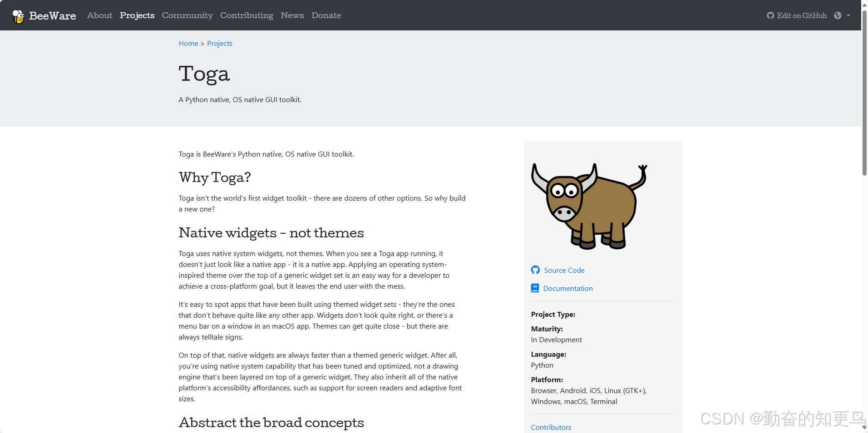Click the Toga yak mascot image

tap(589, 206)
